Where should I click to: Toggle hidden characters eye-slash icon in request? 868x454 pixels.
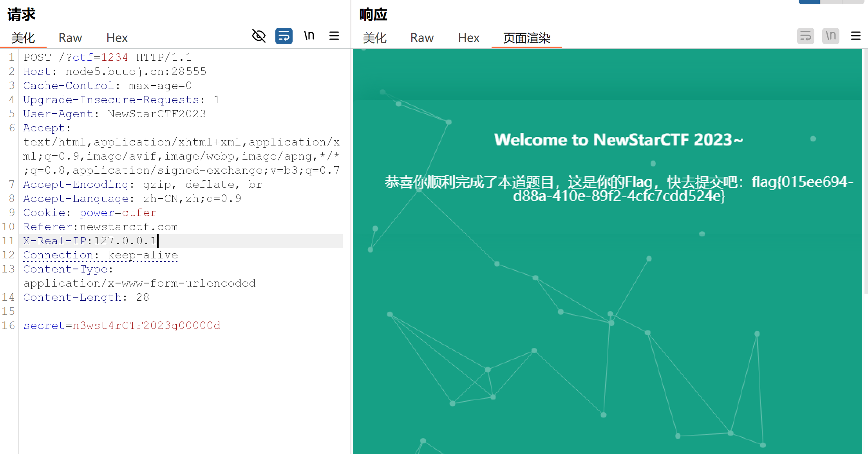click(259, 36)
